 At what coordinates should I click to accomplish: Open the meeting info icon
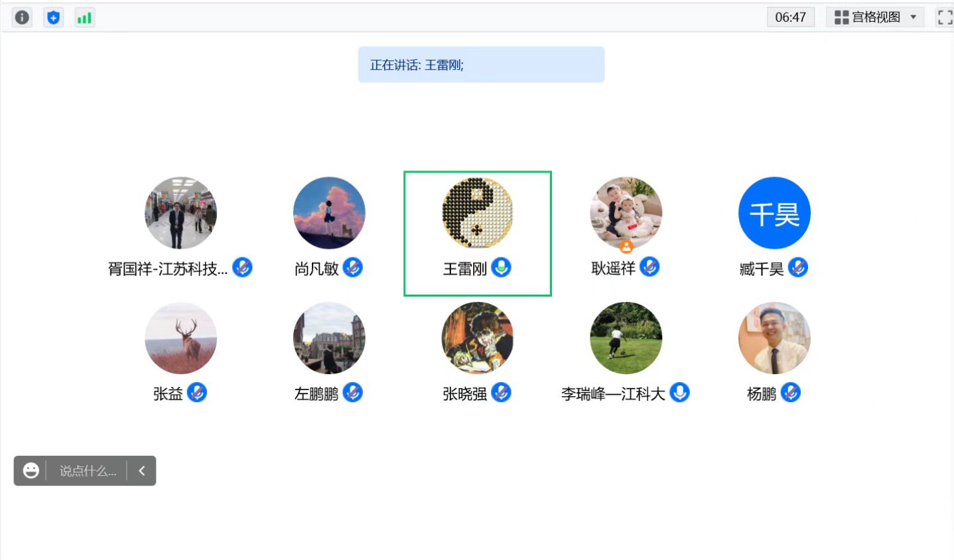[x=22, y=17]
